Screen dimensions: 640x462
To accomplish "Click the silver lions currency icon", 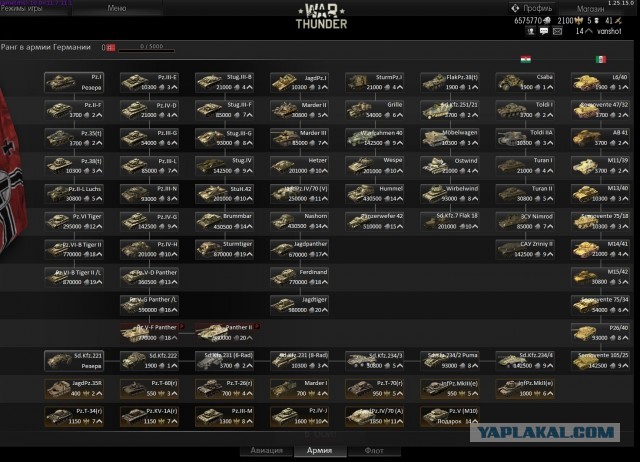I will pos(547,20).
